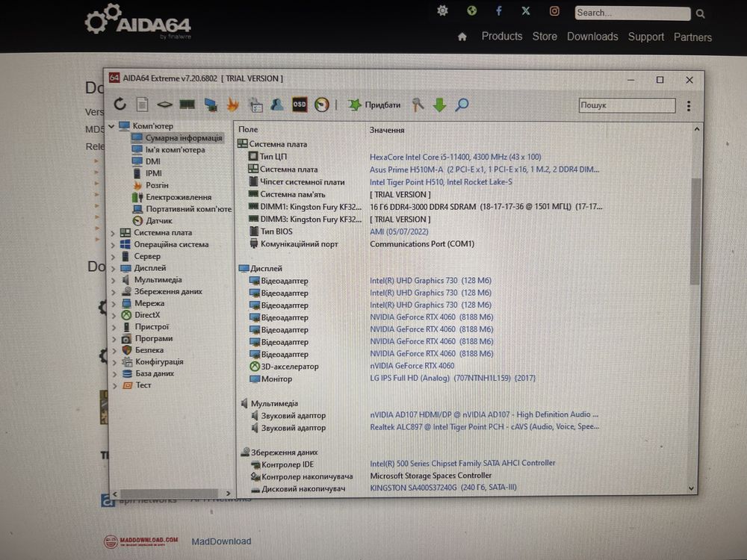The width and height of the screenshot is (747, 560).
Task: Click the magnifier search icon in toolbar
Action: [x=462, y=105]
